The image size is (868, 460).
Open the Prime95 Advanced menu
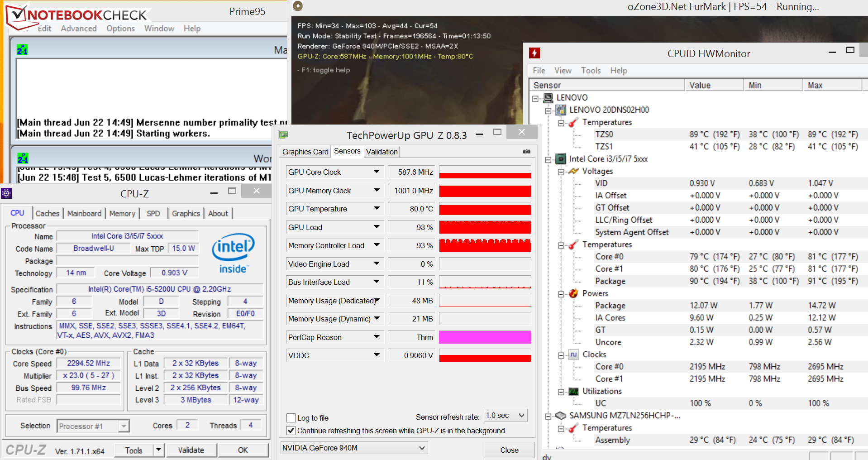pyautogui.click(x=79, y=29)
